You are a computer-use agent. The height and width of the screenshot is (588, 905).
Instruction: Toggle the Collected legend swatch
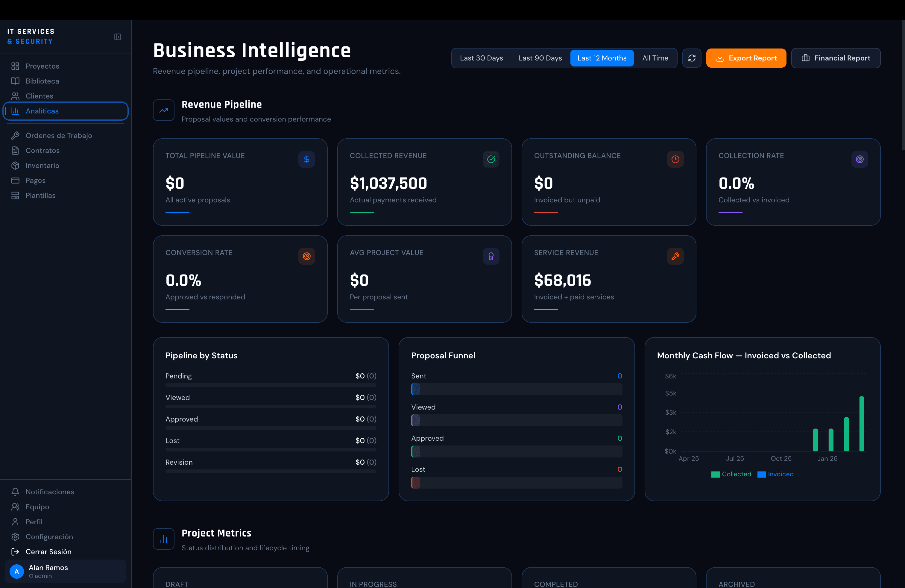tap(715, 474)
